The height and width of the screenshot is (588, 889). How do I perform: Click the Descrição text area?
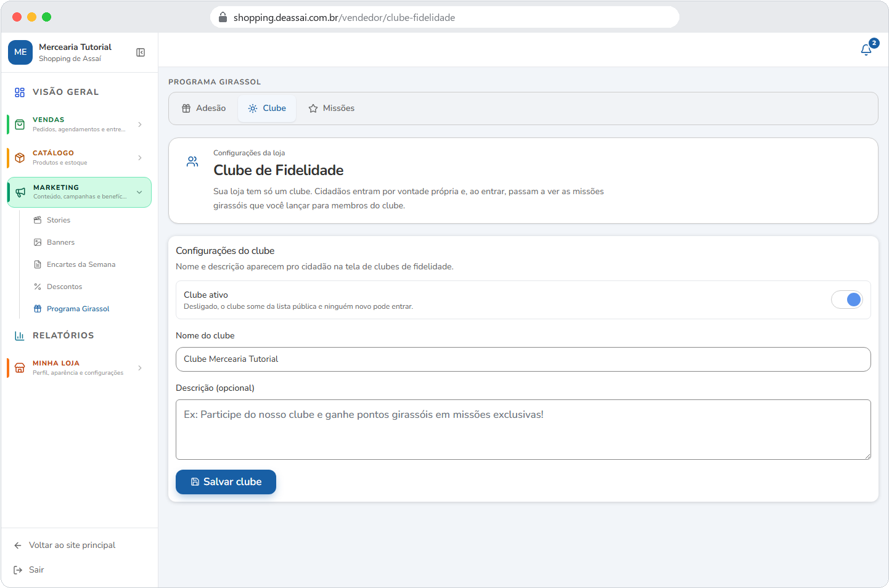(523, 430)
